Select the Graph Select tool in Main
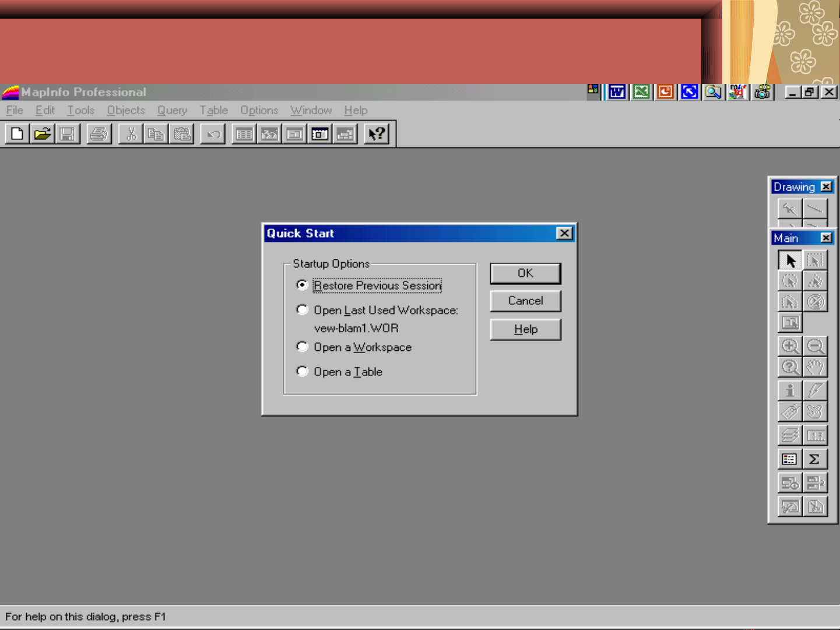The height and width of the screenshot is (630, 840). tap(790, 322)
